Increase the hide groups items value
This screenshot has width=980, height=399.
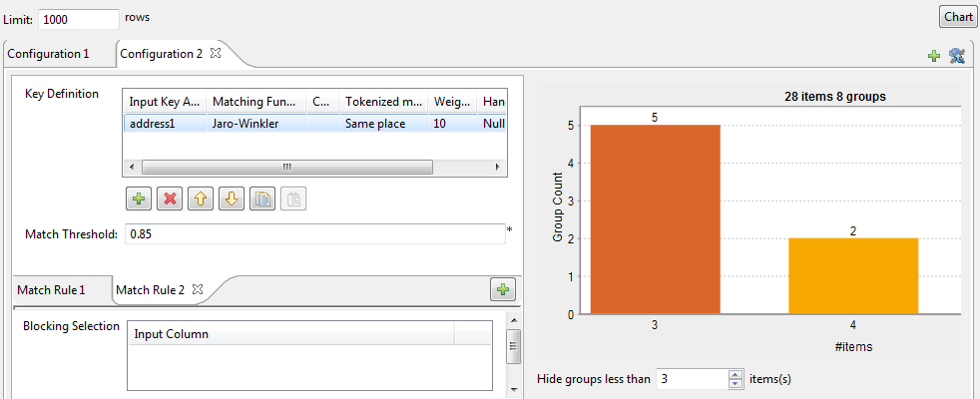coord(736,375)
